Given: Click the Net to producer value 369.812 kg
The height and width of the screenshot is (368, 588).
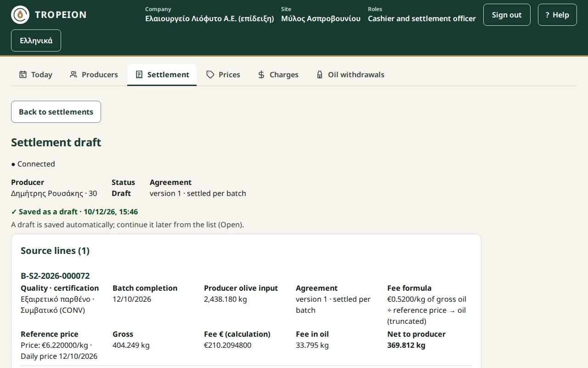Looking at the screenshot, I should [406, 345].
